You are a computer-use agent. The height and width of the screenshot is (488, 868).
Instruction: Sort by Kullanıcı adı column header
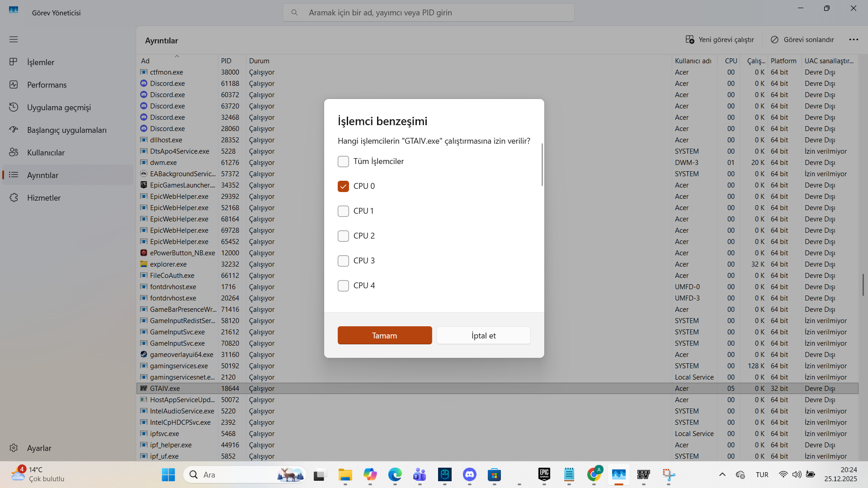point(694,61)
